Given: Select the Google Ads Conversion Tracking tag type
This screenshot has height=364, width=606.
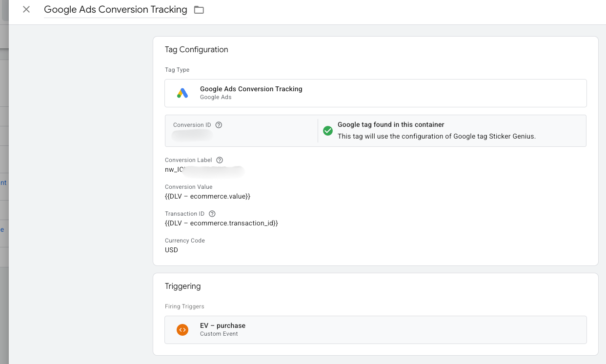Looking at the screenshot, I should tap(376, 93).
